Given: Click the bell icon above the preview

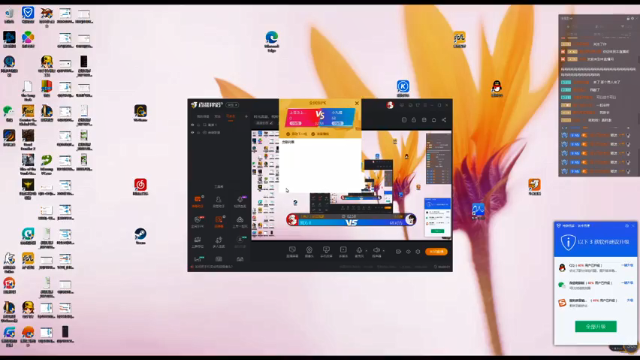Looking at the screenshot, I should 434,120.
